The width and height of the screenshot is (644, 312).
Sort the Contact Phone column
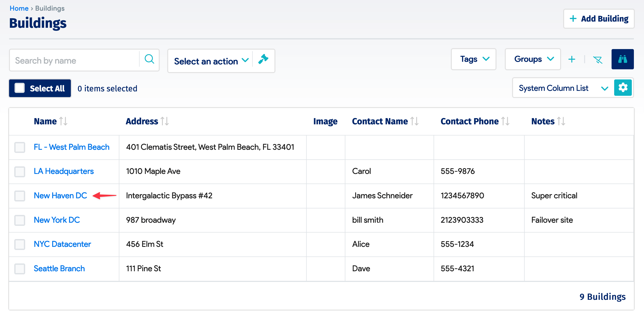tap(505, 121)
